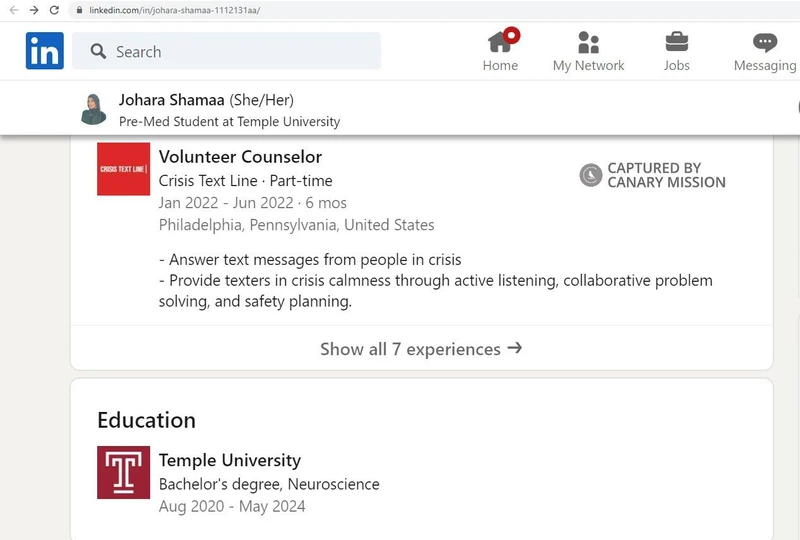
Task: Click the magnifying glass search icon
Action: tap(98, 51)
